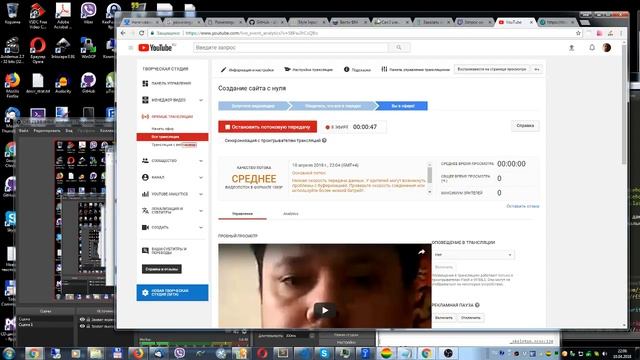Image resolution: width=640 pixels, height=360 pixels.
Task: Open the notifications bell
Action: (592, 47)
